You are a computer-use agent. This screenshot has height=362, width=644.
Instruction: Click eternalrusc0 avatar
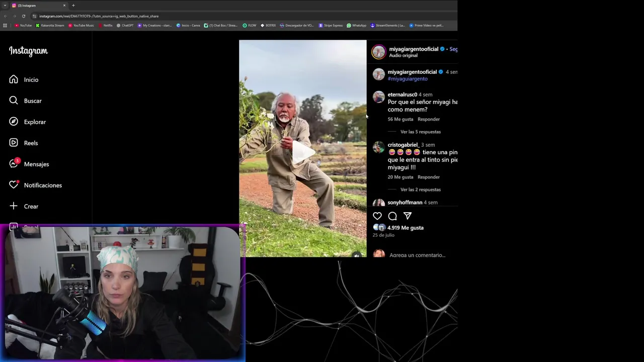378,97
